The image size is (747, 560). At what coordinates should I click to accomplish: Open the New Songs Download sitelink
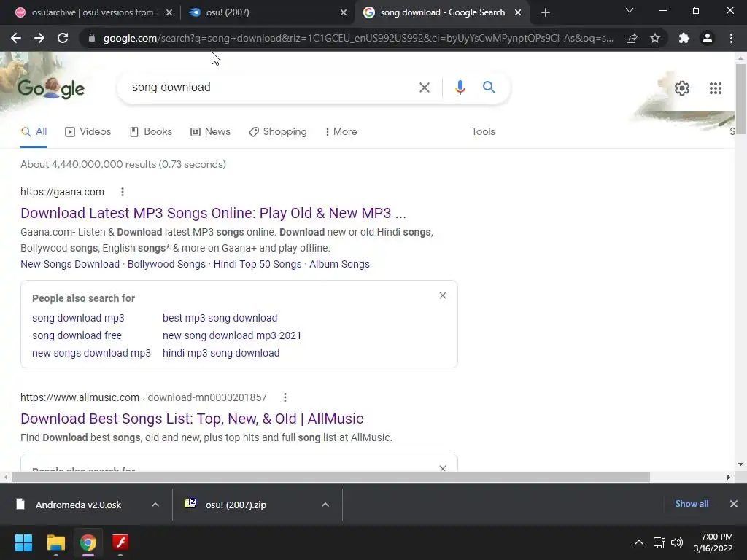(70, 264)
